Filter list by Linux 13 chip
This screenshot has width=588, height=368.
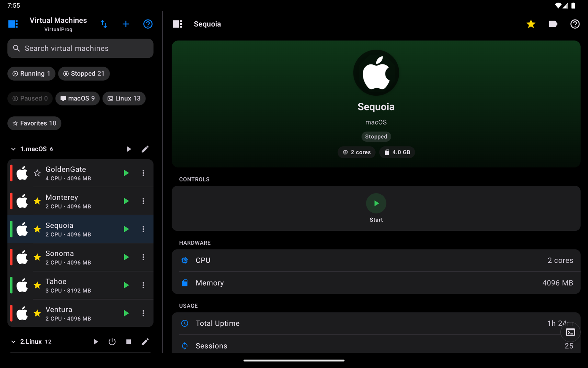124,98
